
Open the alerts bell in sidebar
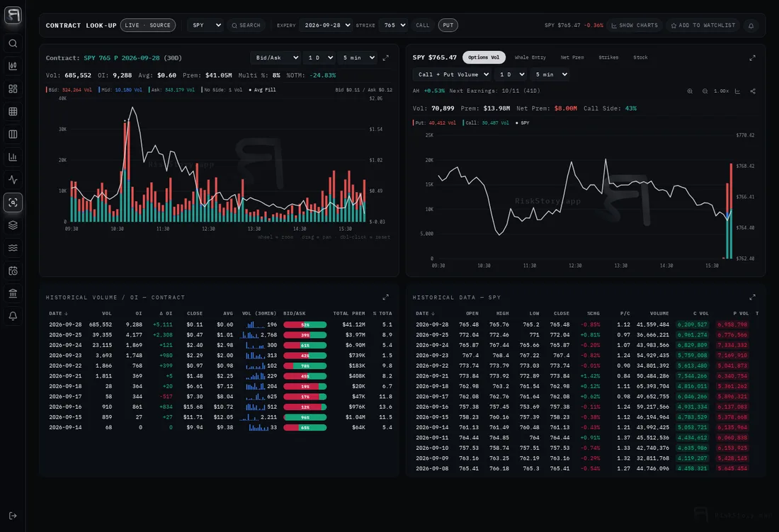point(13,316)
